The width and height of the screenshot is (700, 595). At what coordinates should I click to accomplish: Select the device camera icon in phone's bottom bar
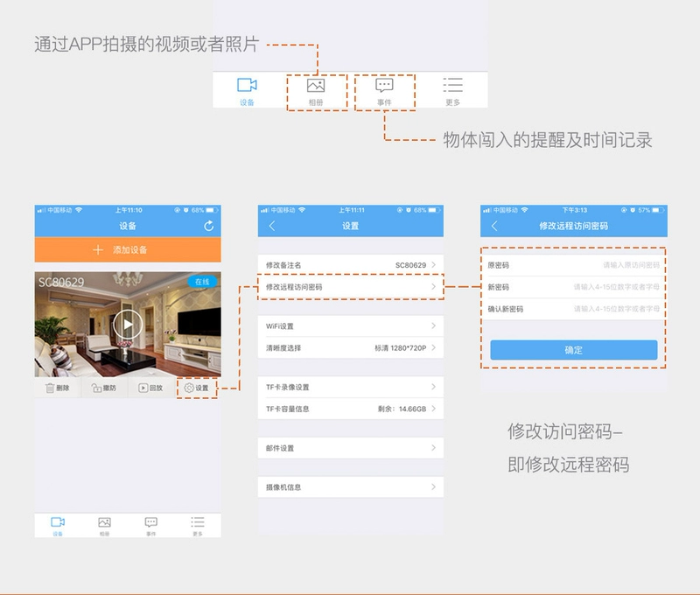[58, 521]
